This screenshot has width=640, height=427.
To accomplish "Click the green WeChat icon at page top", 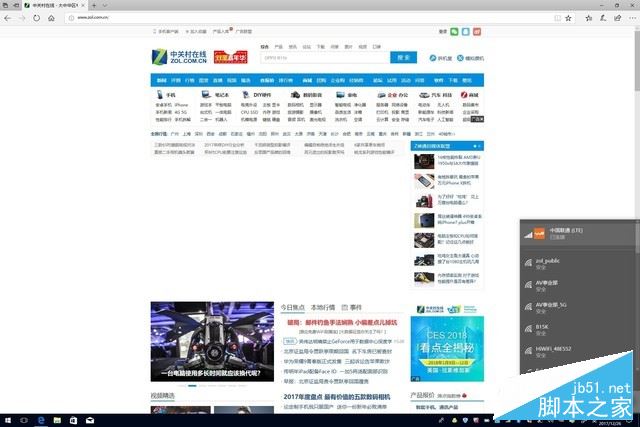I will [454, 31].
